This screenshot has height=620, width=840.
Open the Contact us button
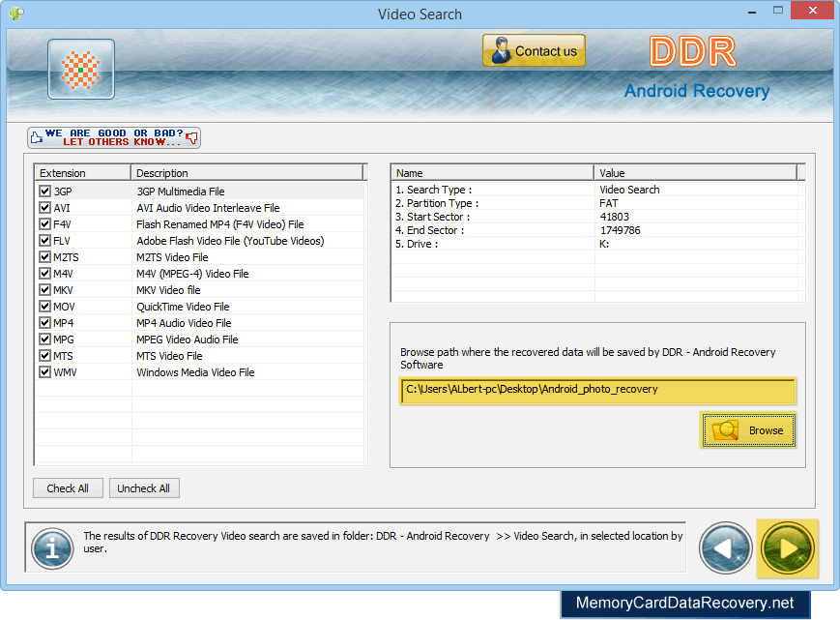coord(534,51)
